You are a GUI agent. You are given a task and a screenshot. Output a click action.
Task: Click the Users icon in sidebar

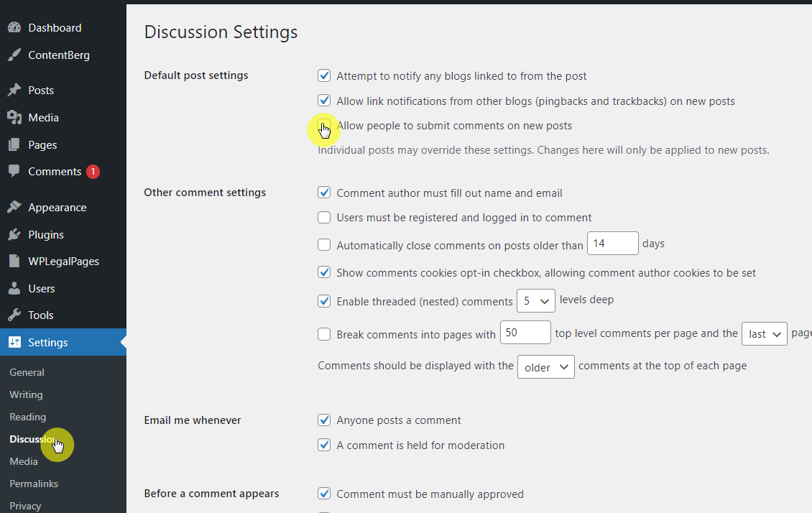(16, 287)
